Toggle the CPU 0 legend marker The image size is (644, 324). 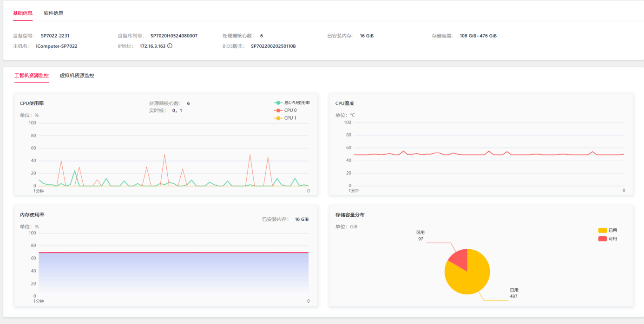[278, 110]
